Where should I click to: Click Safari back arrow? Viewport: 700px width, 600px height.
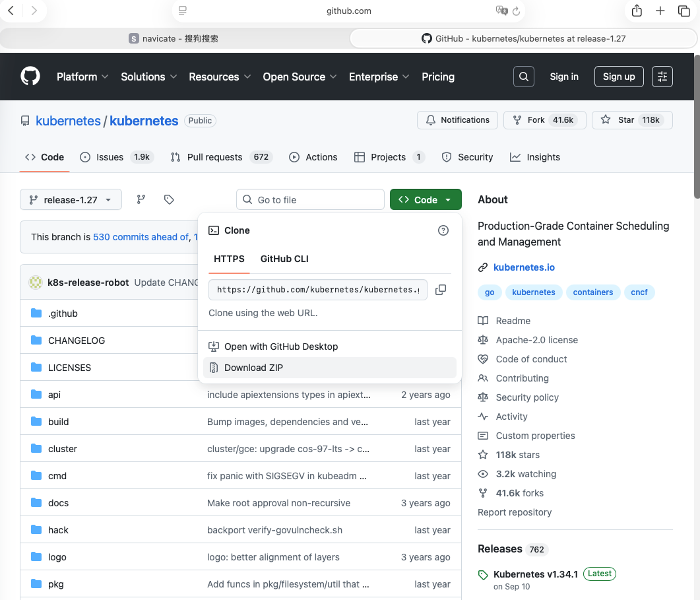pyautogui.click(x=11, y=11)
